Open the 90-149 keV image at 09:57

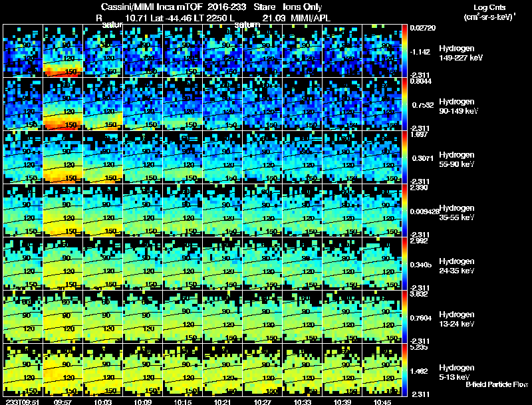click(63, 104)
